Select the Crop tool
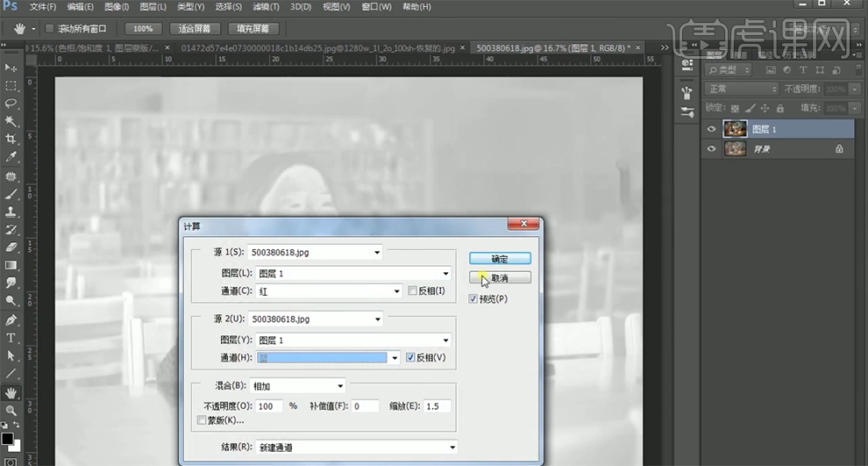 click(x=11, y=140)
